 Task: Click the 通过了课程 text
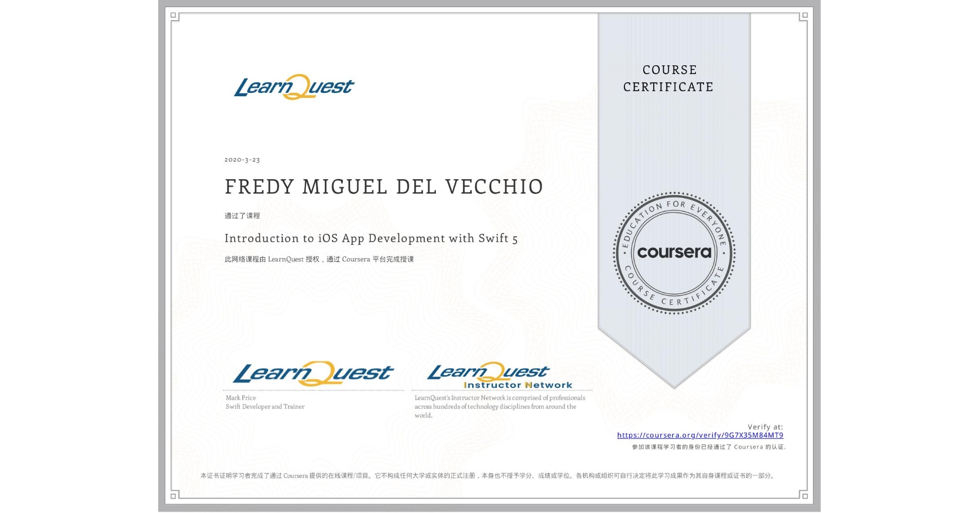click(242, 216)
